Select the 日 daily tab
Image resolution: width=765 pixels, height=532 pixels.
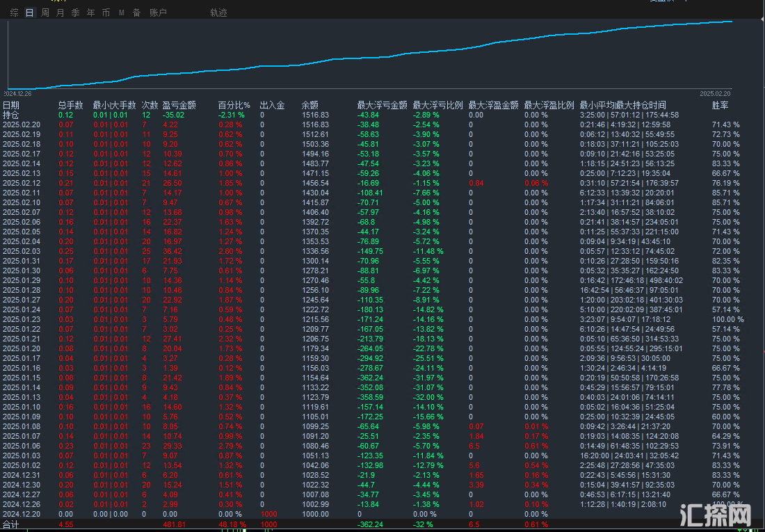(29, 13)
